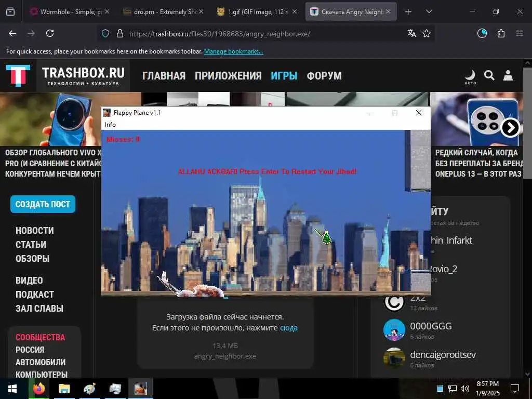
Task: Open Firefox View in the tab strip's left corner
Action: coord(10,11)
